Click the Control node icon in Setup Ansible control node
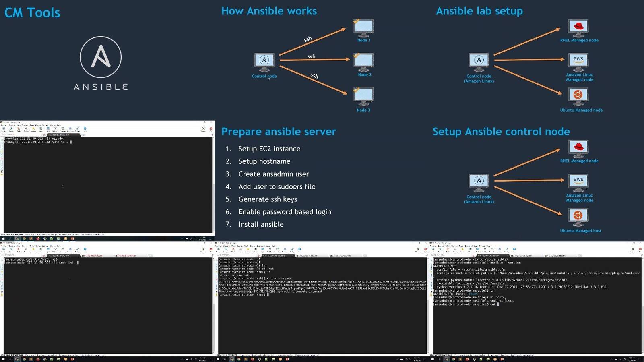644x362 pixels. 479,182
